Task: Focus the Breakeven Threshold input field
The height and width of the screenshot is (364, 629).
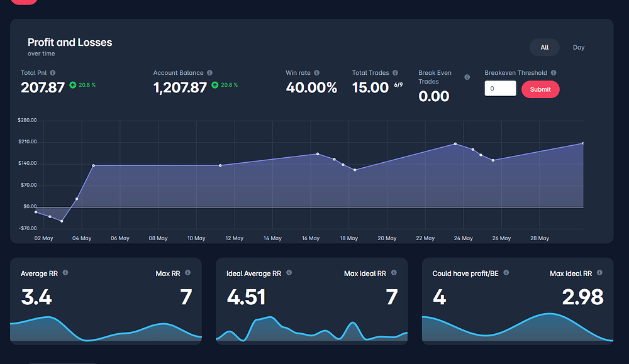Action: [500, 89]
